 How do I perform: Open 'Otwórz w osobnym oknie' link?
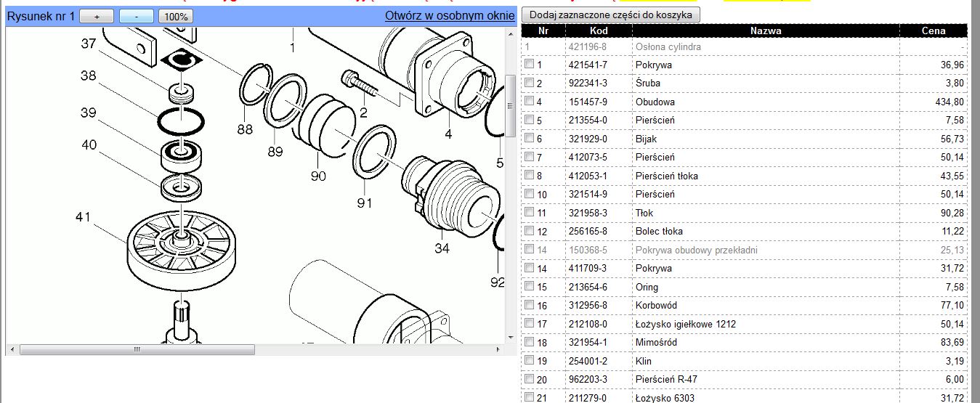coord(450,16)
